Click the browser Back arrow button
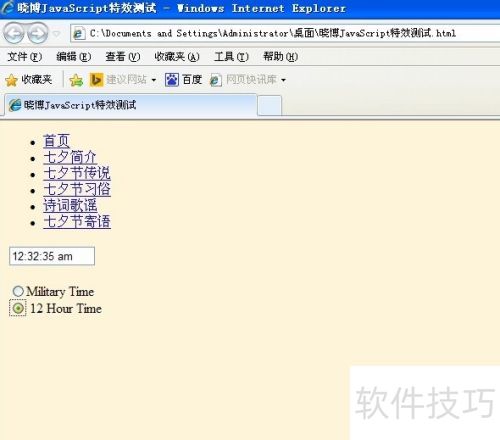Viewport: 500px width, 440px height. [x=13, y=33]
